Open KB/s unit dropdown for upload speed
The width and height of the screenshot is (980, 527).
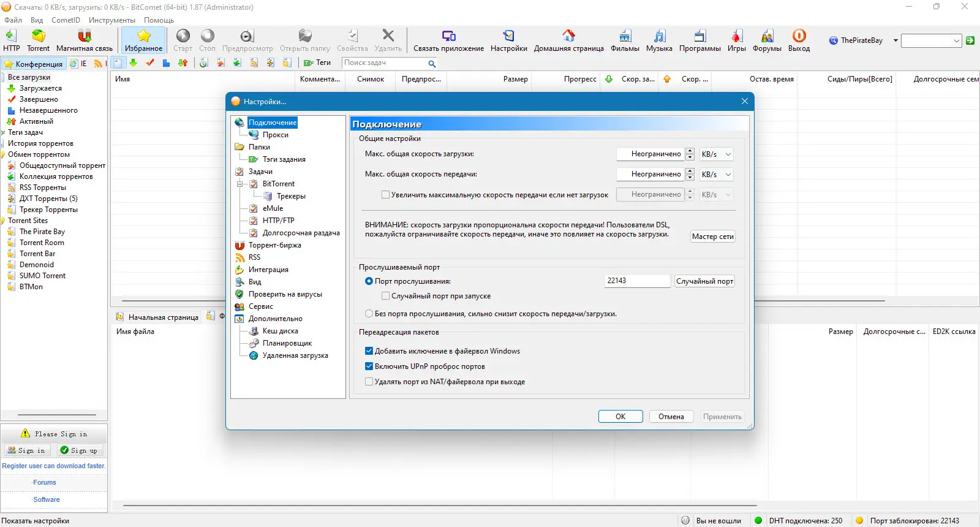click(716, 175)
